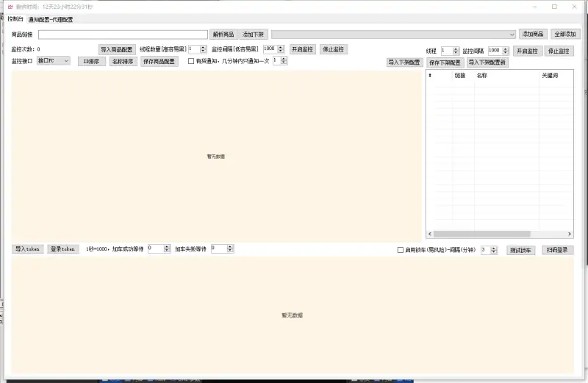Increase the 线程数量 value with up arrow
The height and width of the screenshot is (383, 588).
pos(203,47)
